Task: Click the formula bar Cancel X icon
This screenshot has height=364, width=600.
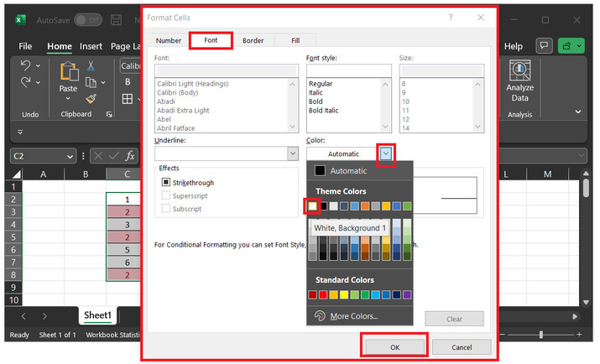Action: tap(98, 156)
